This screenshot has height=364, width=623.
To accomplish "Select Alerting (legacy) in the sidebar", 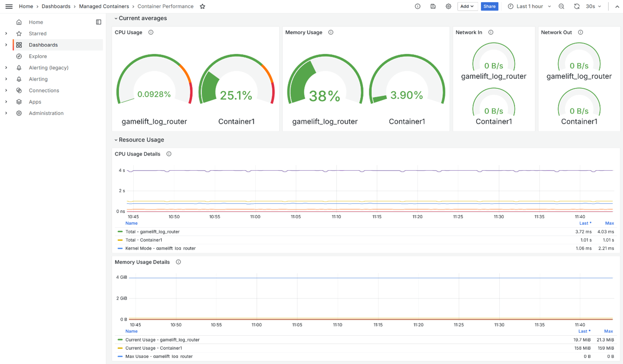I will click(x=48, y=67).
